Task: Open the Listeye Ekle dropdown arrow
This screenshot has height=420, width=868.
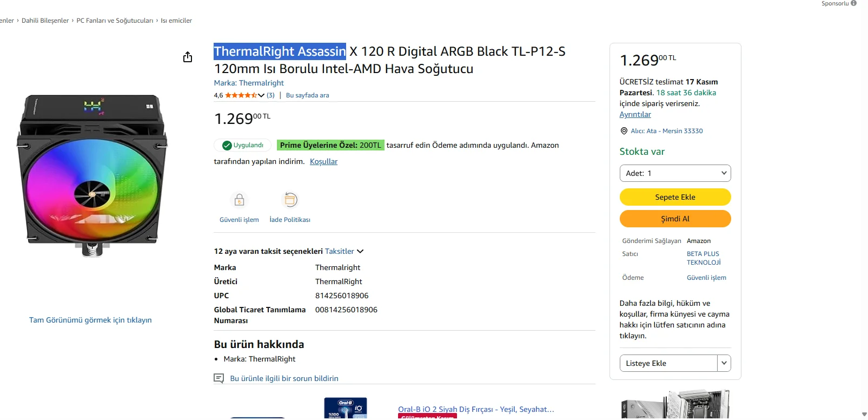Action: 724,363
